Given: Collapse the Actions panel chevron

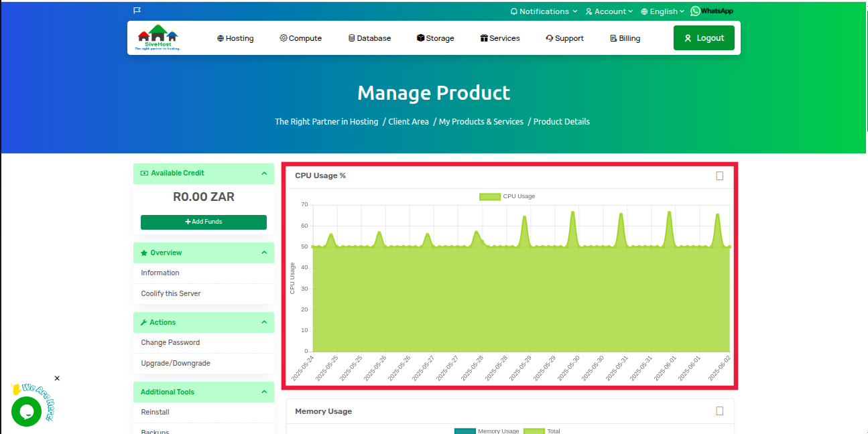Looking at the screenshot, I should coord(264,322).
